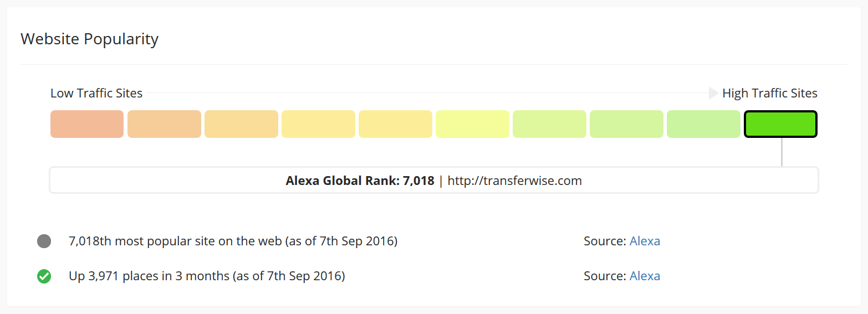This screenshot has height=314, width=868.
Task: Click the seventh pale green traffic block
Action: click(x=549, y=124)
